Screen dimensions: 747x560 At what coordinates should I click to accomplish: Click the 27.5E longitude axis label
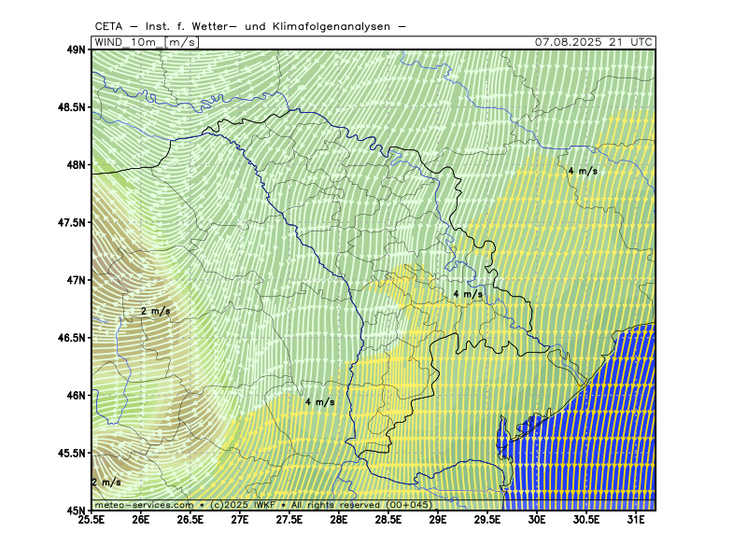point(289,519)
